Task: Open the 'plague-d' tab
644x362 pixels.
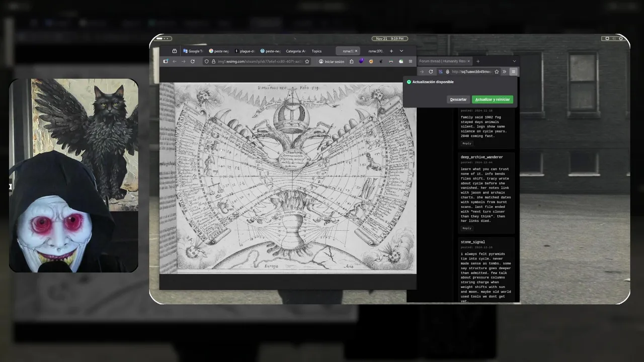Action: tap(245, 51)
